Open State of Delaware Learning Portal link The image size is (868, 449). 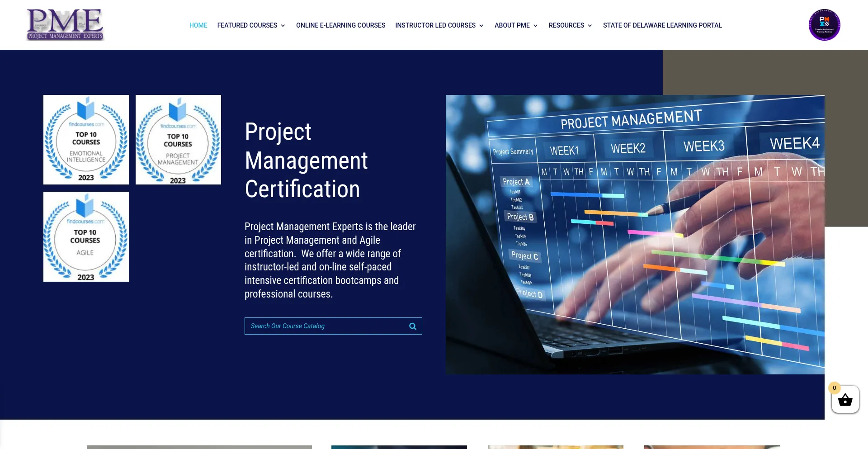click(x=662, y=25)
